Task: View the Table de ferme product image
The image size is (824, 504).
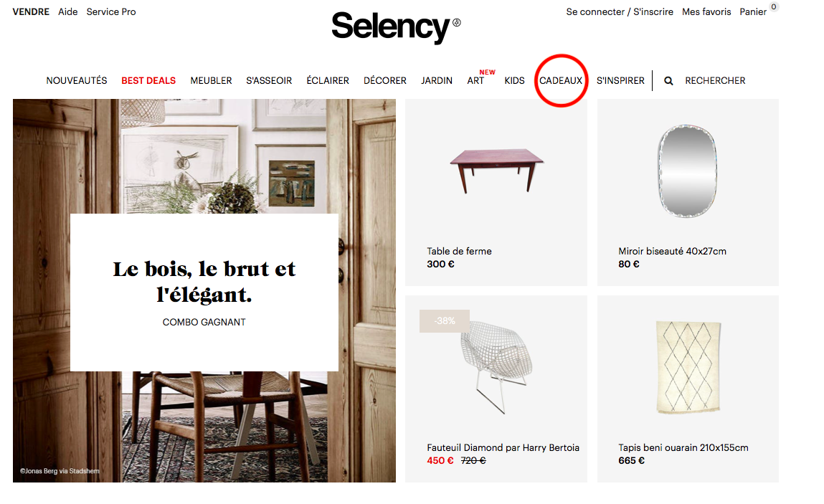Action: (496, 171)
